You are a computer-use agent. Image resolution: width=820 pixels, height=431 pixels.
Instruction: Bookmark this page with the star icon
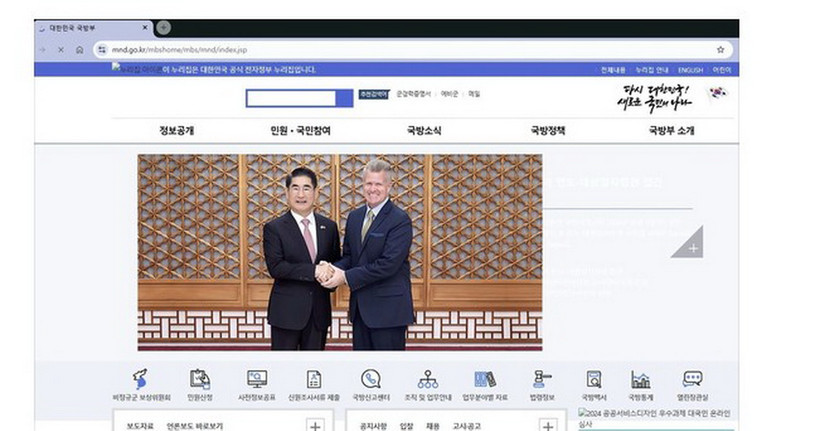coord(720,50)
